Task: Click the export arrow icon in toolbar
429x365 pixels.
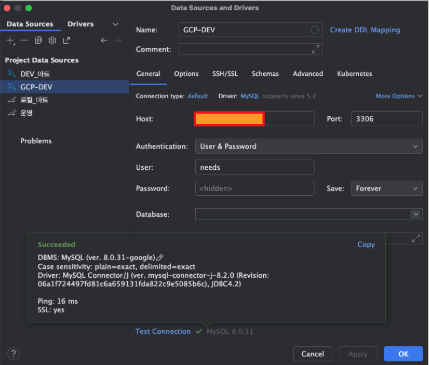Action: tap(67, 40)
